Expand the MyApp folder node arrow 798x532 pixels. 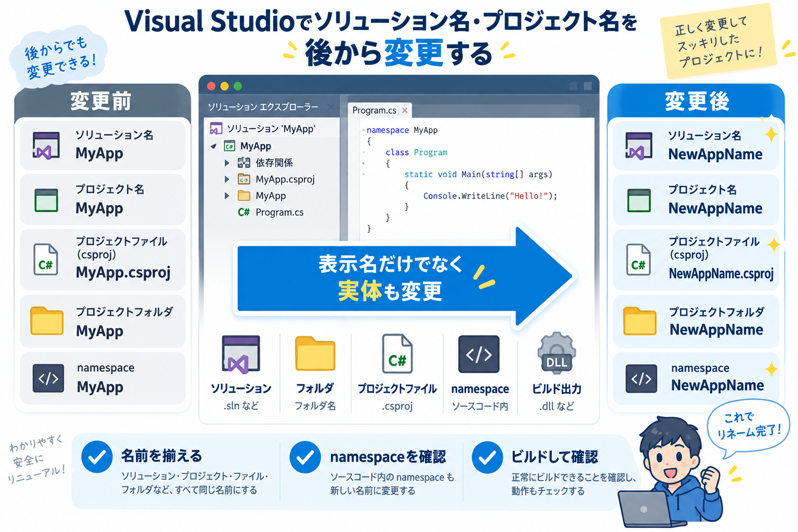(x=227, y=196)
